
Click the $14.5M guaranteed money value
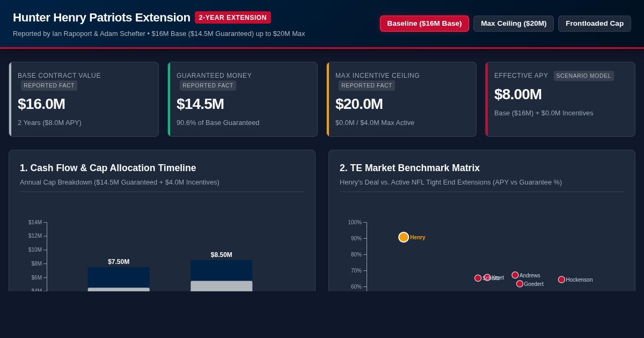coord(200,104)
